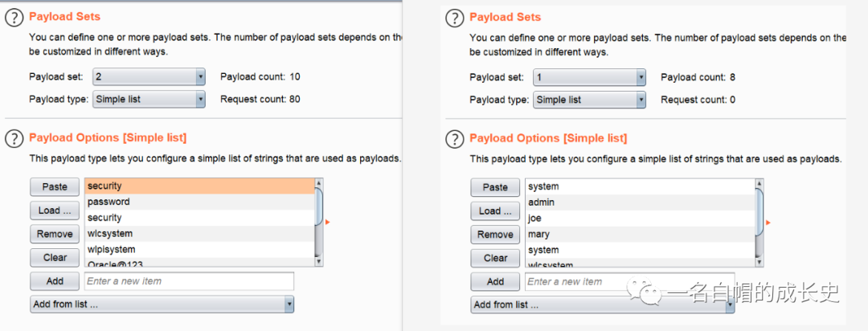The image size is (868, 331).
Task: Expand right Payload type Simple list dropdown
Action: [x=589, y=100]
